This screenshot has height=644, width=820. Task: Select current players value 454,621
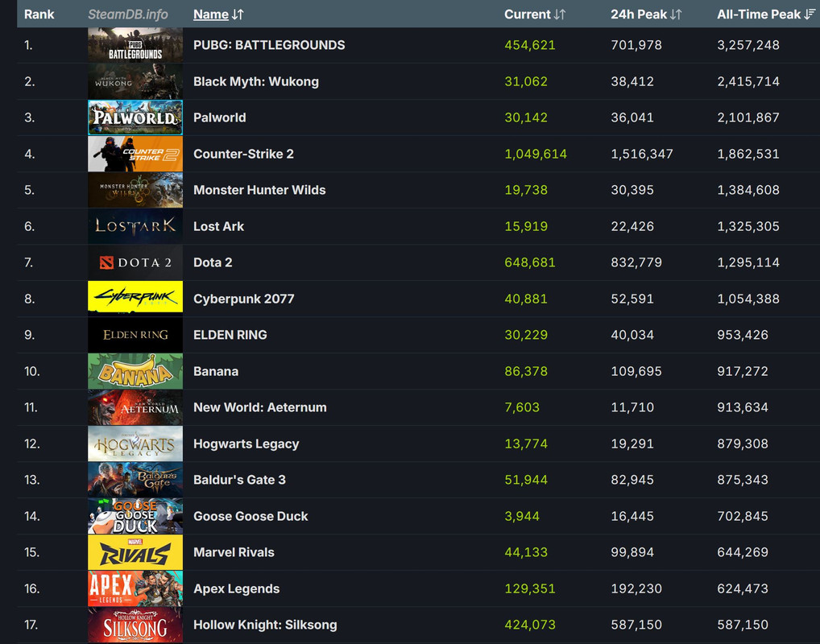(x=530, y=45)
